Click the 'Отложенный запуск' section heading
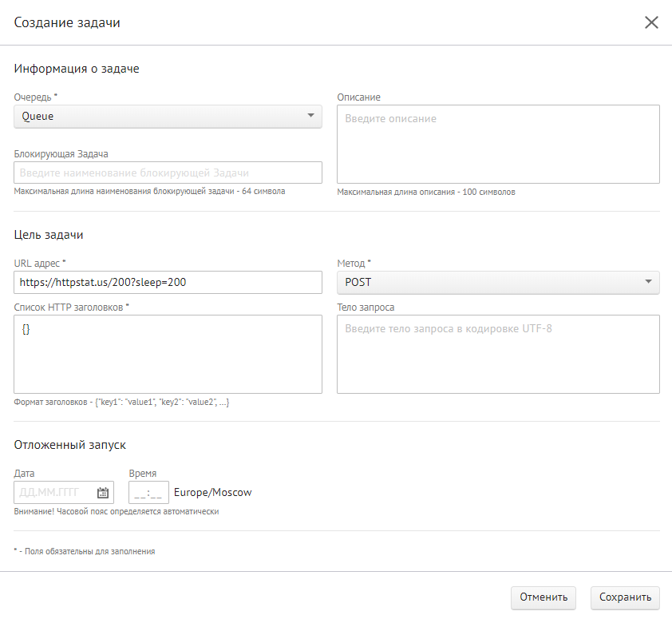Viewport: 672px width, 623px height. point(70,445)
